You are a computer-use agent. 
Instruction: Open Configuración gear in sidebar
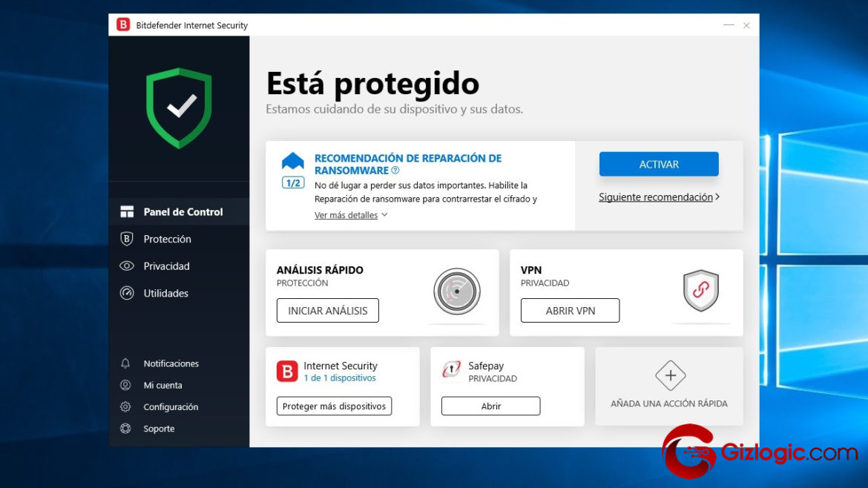pos(170,407)
